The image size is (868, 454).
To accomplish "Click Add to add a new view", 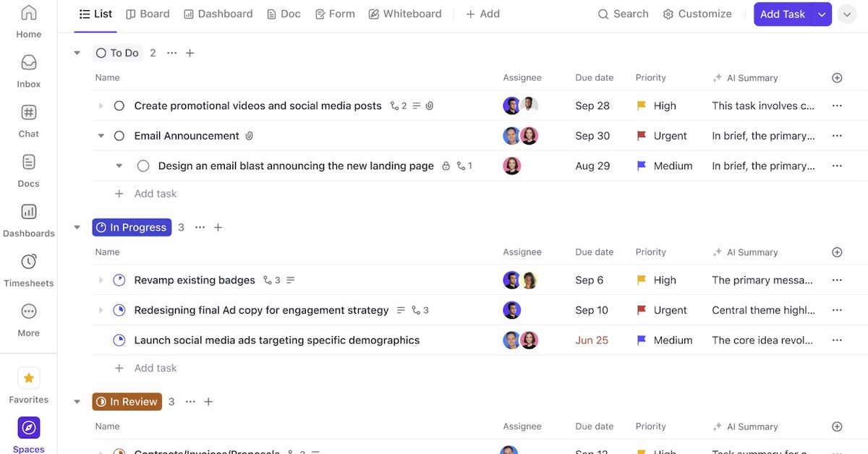I will pyautogui.click(x=482, y=14).
